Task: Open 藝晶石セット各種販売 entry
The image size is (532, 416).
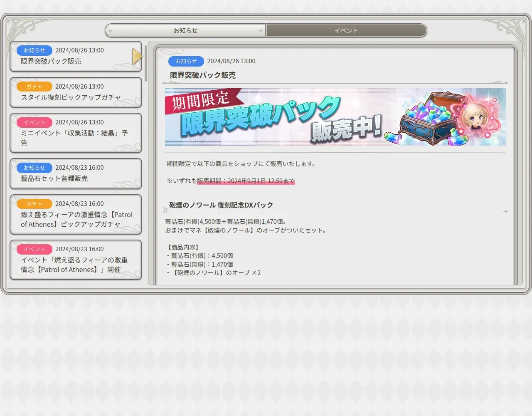Action: [76, 173]
